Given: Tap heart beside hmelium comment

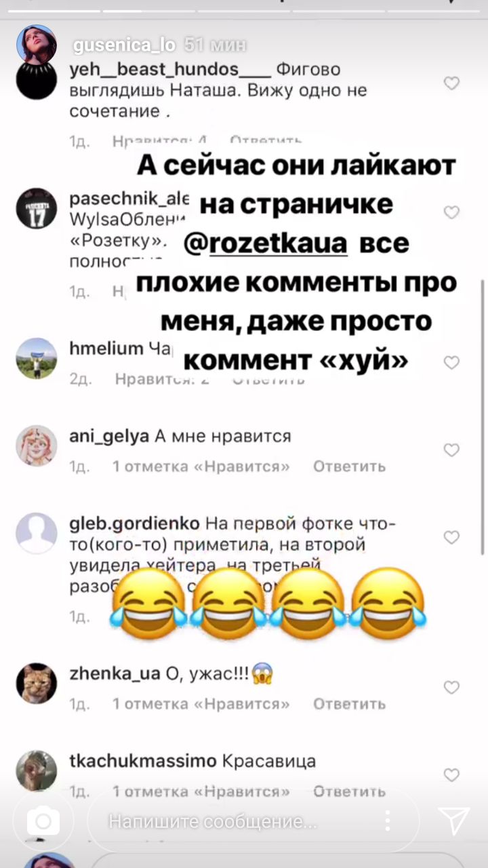Looking at the screenshot, I should [451, 363].
